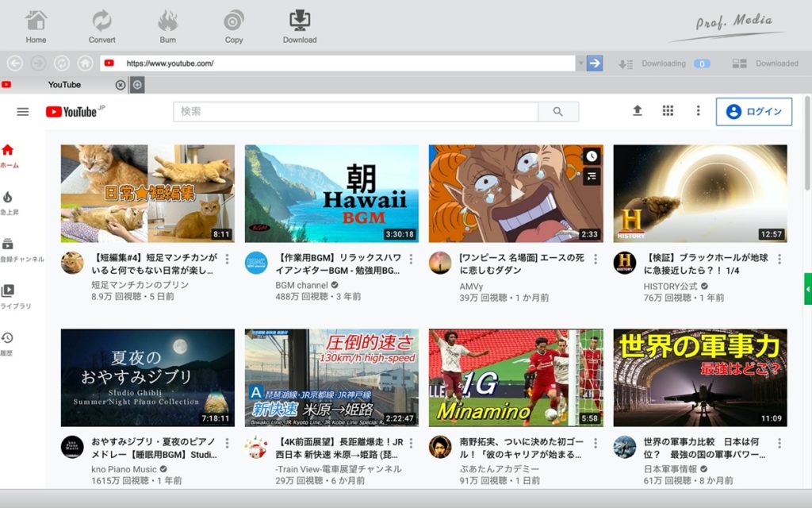Open the 圧倒的速さ train video thumbnail
812x508 pixels.
[x=331, y=377]
